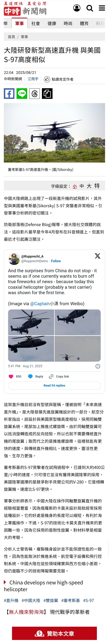Set font size to 特
Image resolution: width=109 pixels, height=644 pixels.
[x=97, y=186]
